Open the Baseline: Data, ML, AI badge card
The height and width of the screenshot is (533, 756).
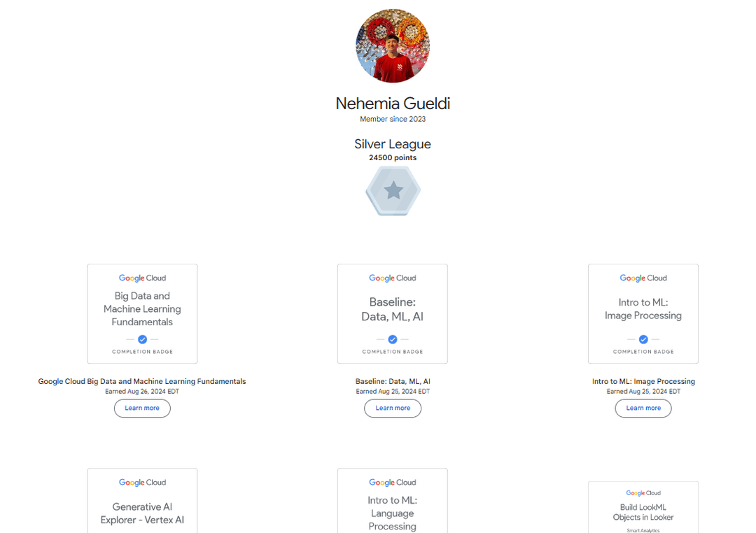(393, 314)
